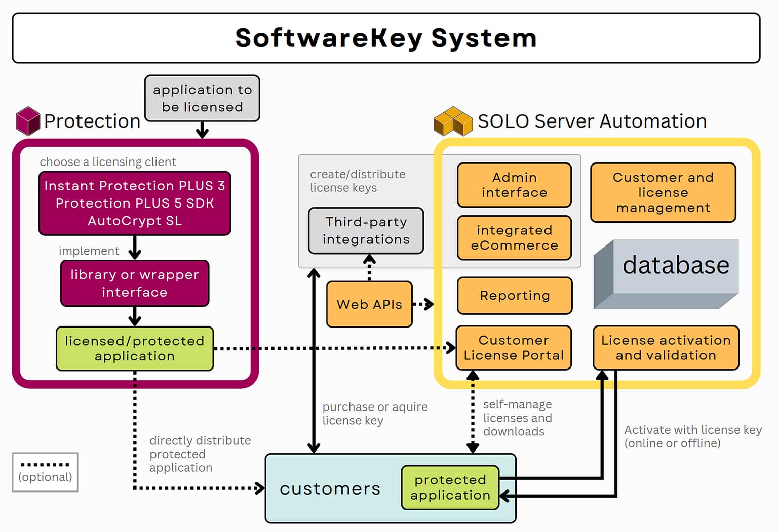Select the Web APIs block

click(x=369, y=304)
